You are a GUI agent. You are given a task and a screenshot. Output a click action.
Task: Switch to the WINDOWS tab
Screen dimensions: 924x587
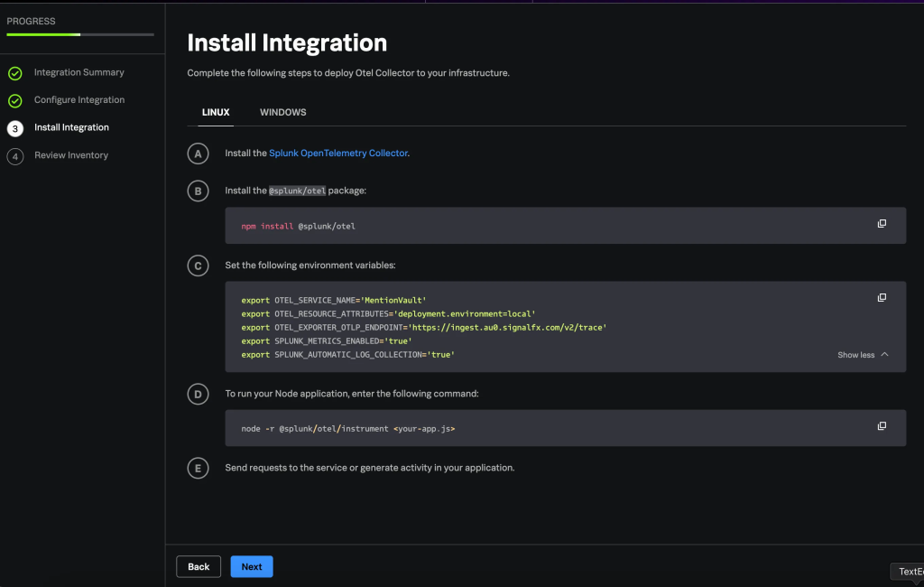282,113
